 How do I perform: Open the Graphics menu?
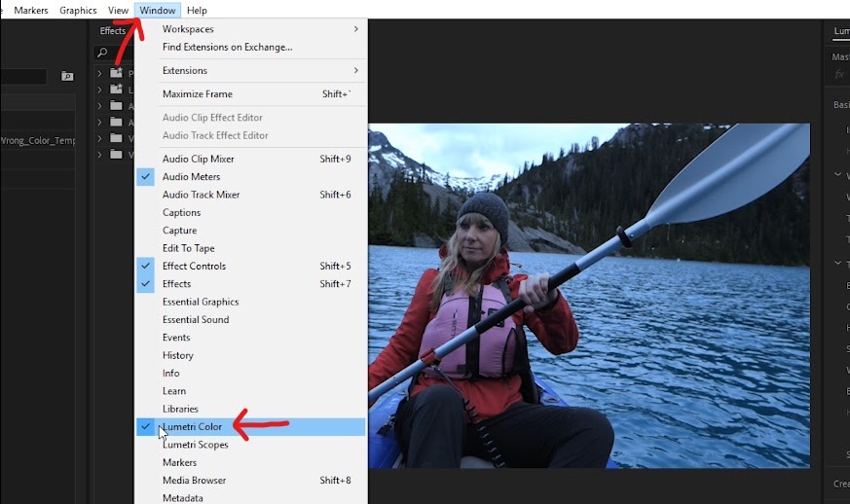coord(78,11)
